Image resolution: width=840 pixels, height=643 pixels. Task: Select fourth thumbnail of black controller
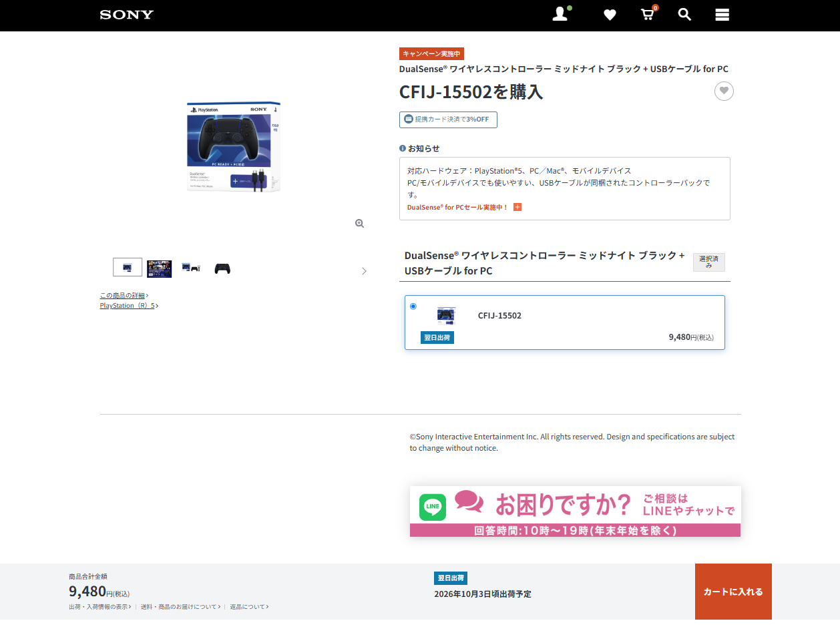222,268
